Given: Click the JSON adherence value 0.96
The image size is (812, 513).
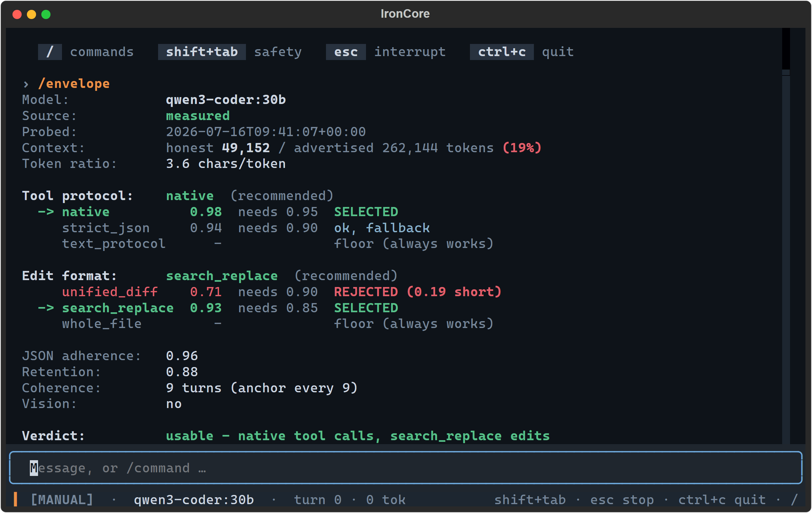Looking at the screenshot, I should [x=182, y=356].
